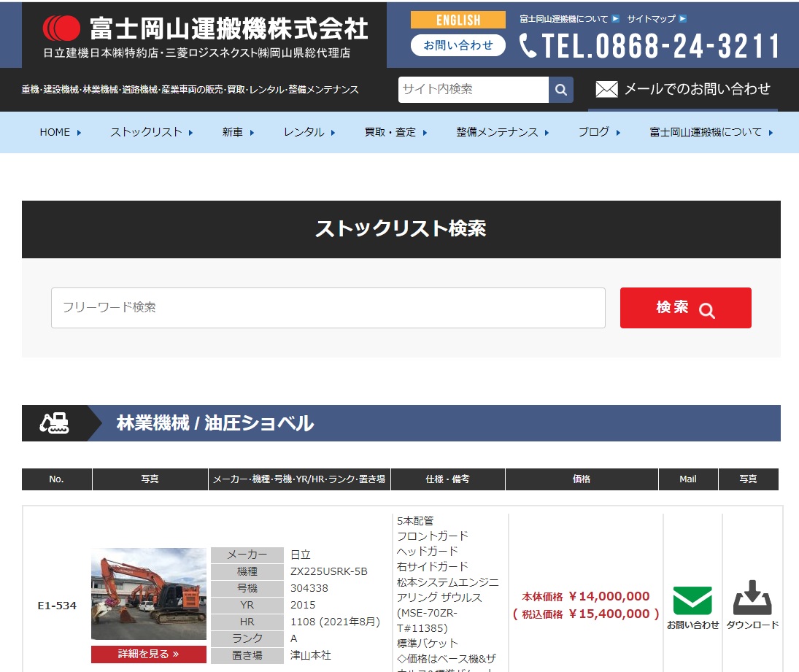This screenshot has width=799, height=672.
Task: Click the 林業機械 / 油圧ショベル heading
Action: pyautogui.click(x=215, y=423)
